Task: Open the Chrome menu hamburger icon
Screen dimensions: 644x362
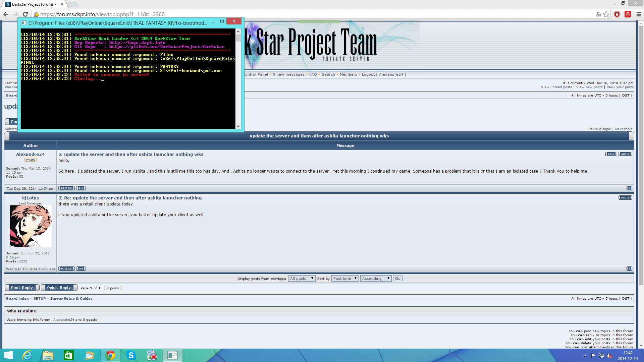Action: click(x=639, y=14)
